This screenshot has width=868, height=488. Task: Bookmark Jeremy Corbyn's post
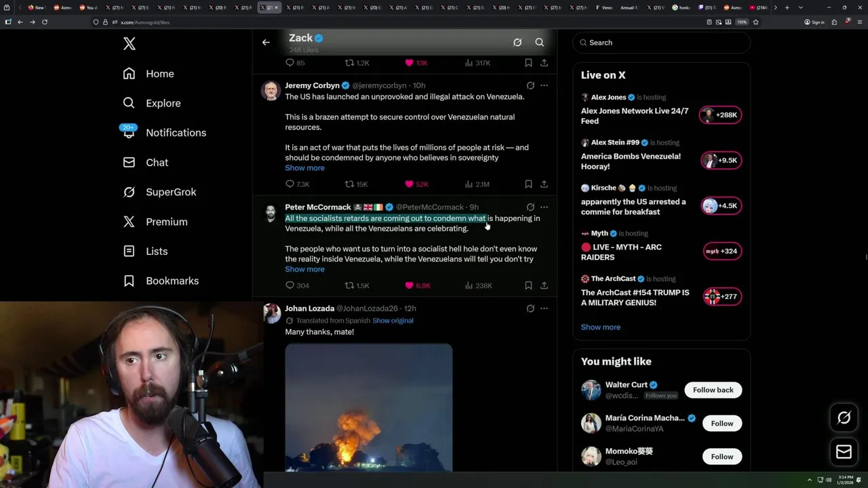528,184
